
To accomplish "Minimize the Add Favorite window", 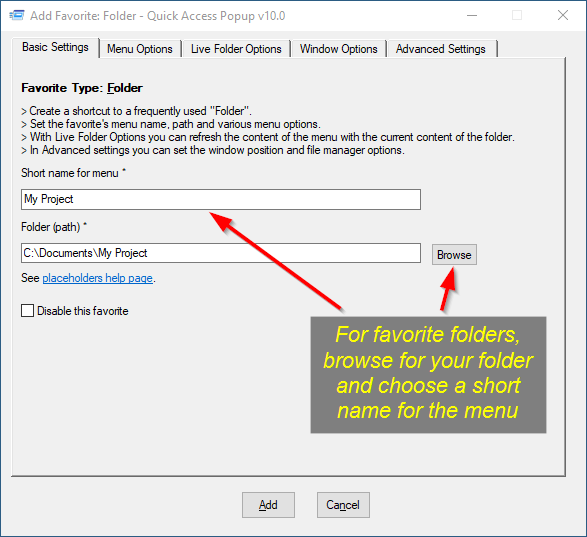I will [472, 15].
